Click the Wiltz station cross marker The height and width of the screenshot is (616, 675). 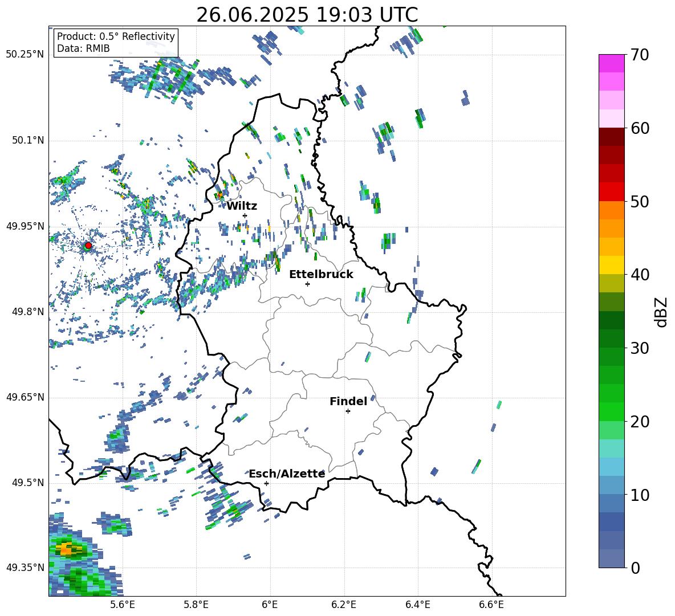point(245,215)
